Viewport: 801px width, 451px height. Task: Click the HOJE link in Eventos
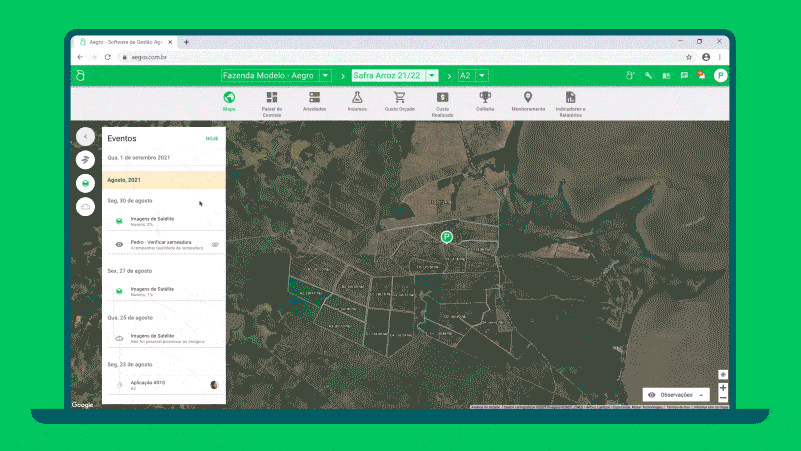[x=212, y=139]
